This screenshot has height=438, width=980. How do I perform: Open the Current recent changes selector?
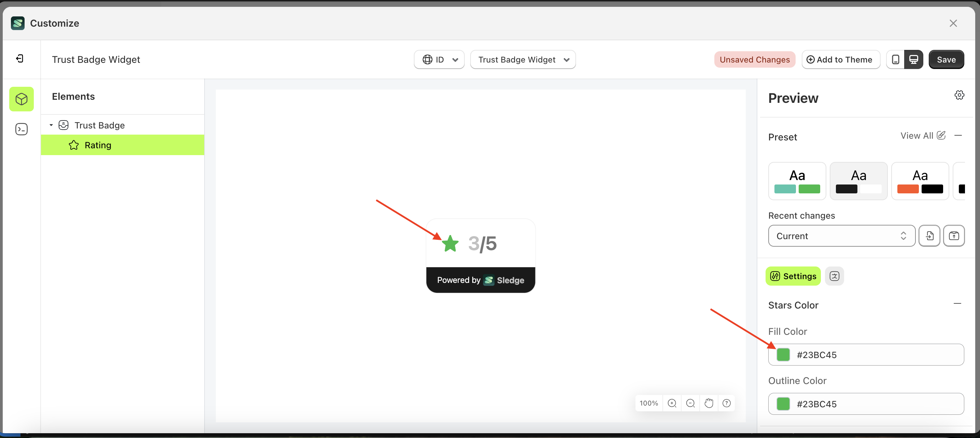(841, 236)
